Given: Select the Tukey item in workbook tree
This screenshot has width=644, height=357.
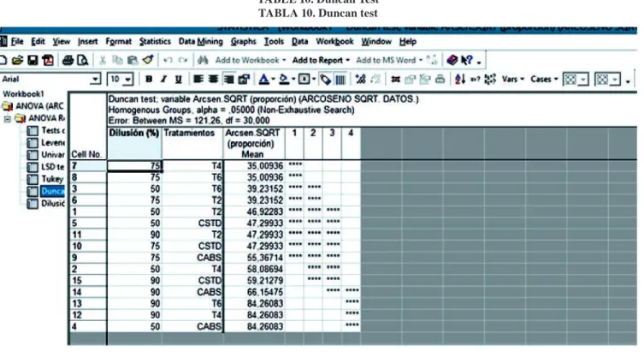Looking at the screenshot, I should [46, 179].
